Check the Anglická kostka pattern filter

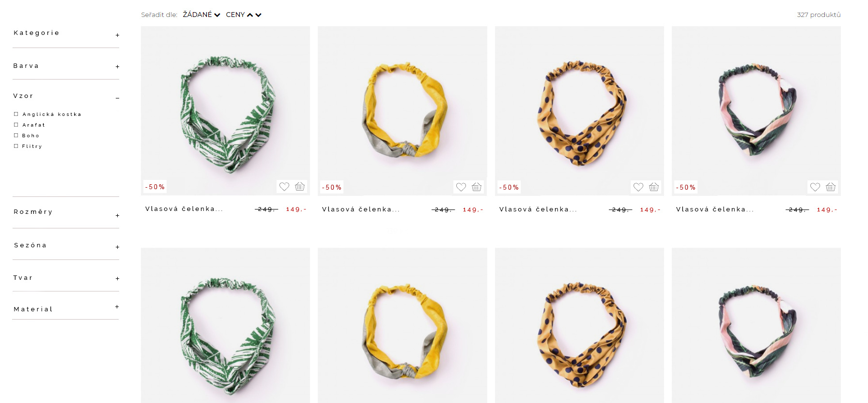[x=16, y=114]
